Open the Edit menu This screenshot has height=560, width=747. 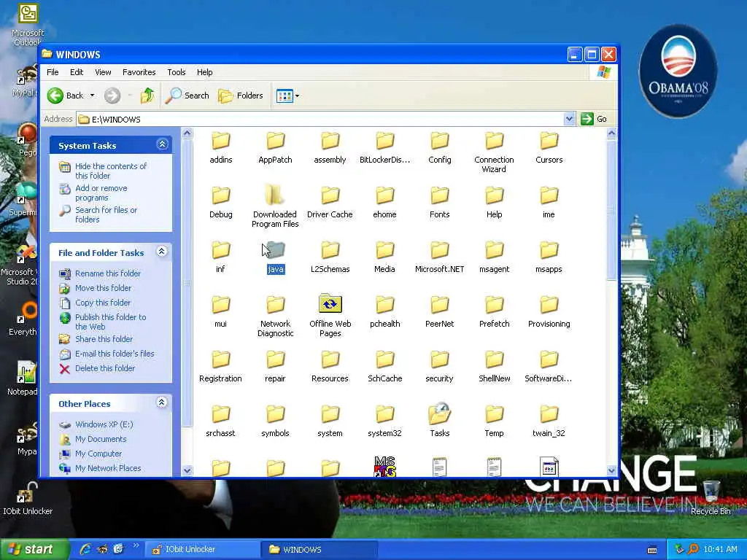(x=76, y=72)
